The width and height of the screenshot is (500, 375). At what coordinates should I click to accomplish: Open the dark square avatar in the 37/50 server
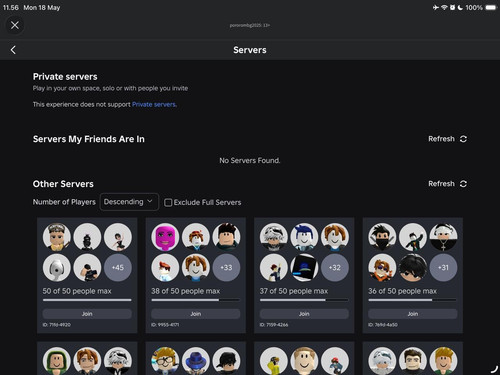[x=304, y=268]
